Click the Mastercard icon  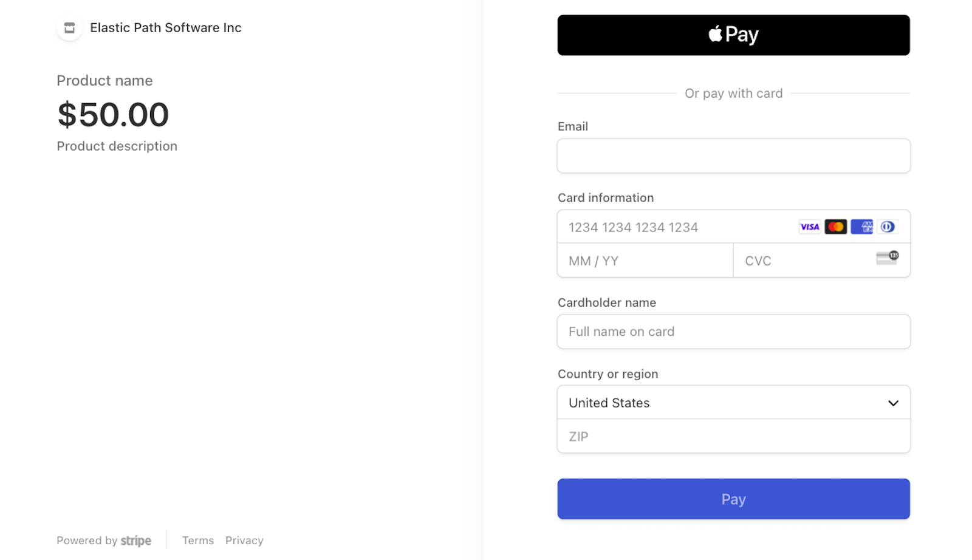point(836,227)
